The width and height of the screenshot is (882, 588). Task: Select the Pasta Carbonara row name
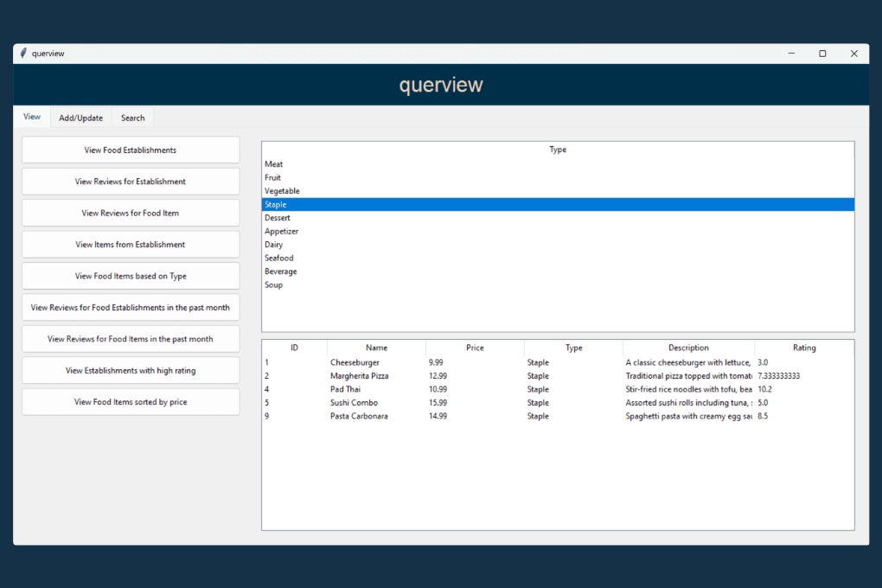(359, 417)
